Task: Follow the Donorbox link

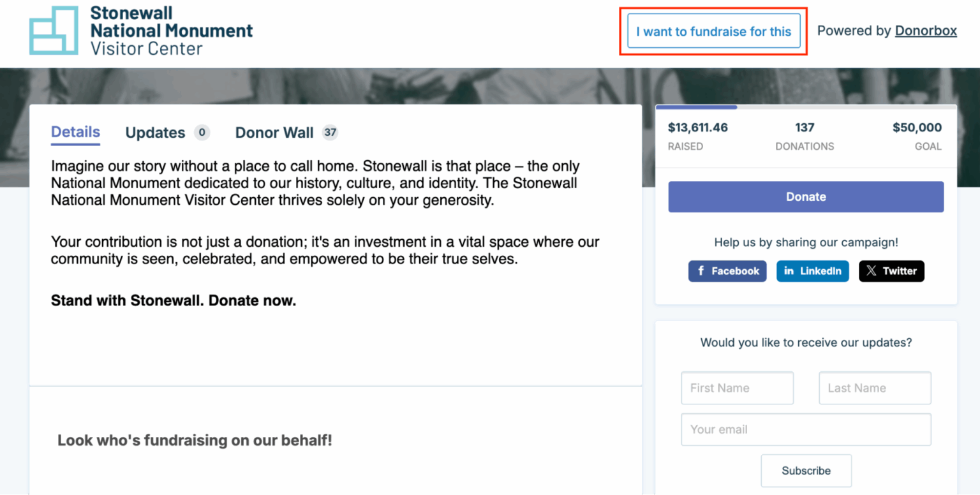Action: coord(926,31)
